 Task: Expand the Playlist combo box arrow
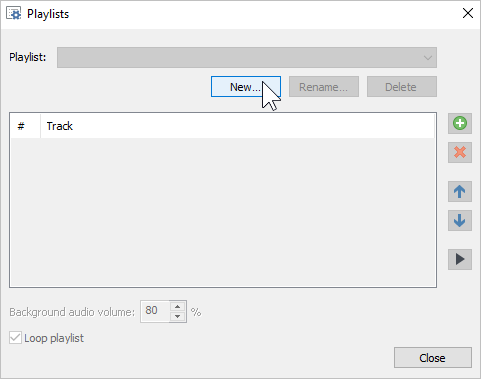428,58
